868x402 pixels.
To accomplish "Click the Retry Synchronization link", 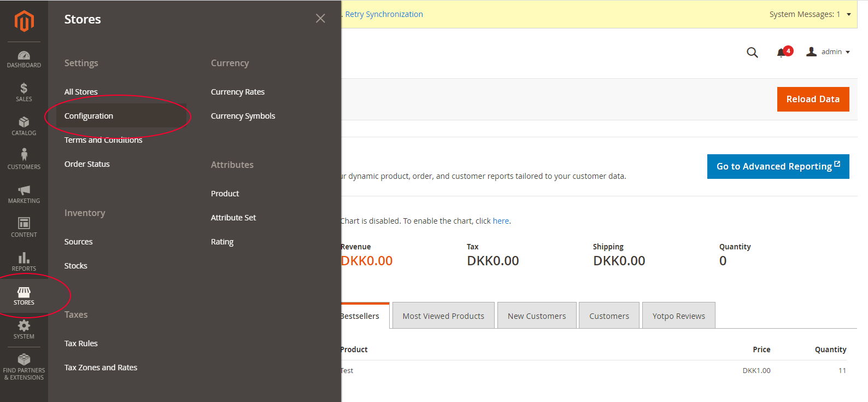I will tap(384, 14).
